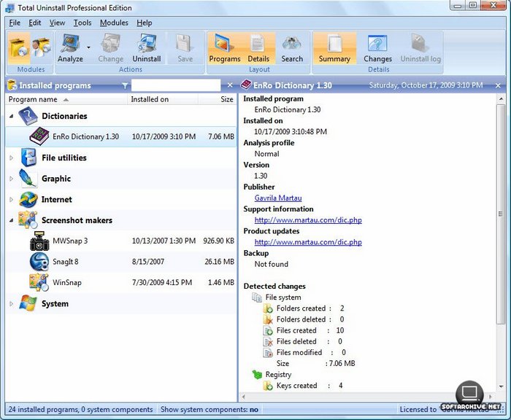
Task: Close the Installed programs panel
Action: pos(230,85)
